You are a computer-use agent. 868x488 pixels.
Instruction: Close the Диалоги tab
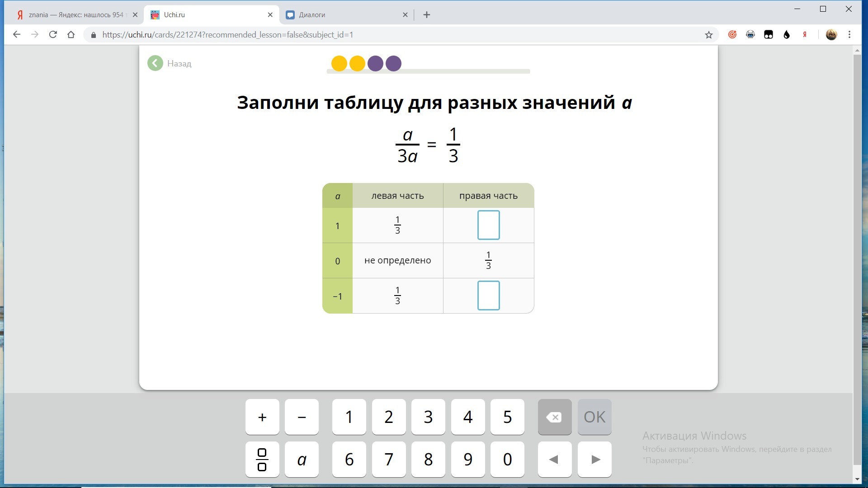(405, 15)
